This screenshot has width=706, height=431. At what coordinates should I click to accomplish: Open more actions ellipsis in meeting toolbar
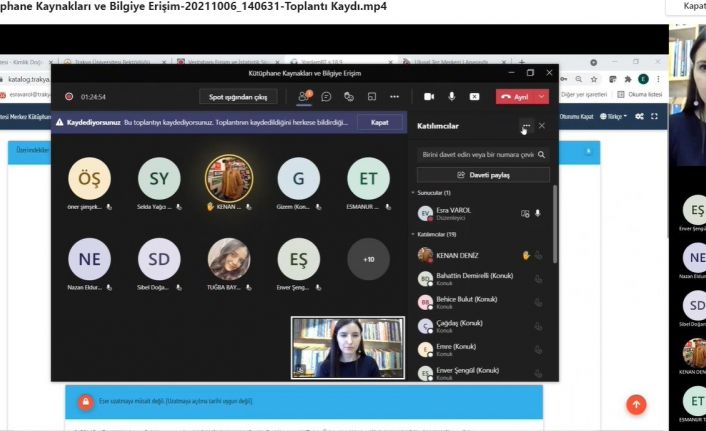pyautogui.click(x=392, y=97)
